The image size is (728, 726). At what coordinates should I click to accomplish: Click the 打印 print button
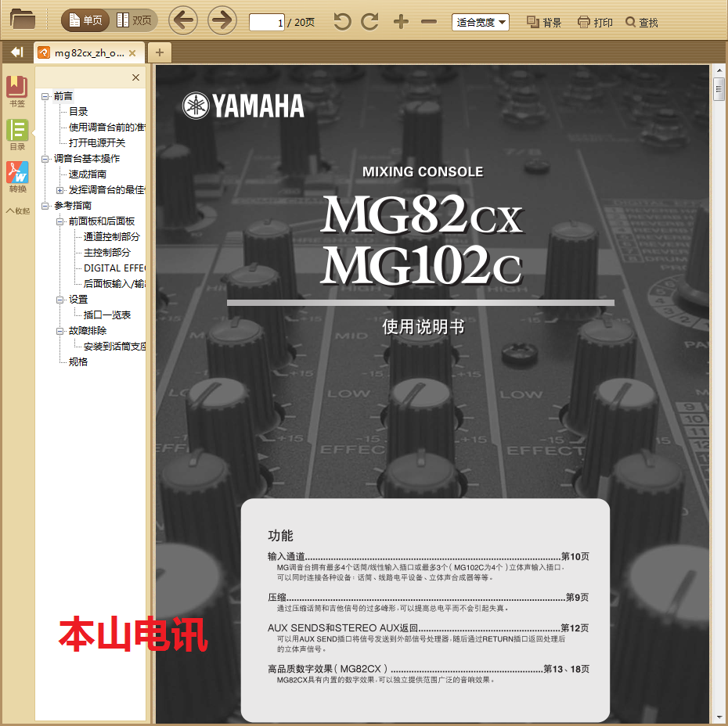click(x=595, y=22)
